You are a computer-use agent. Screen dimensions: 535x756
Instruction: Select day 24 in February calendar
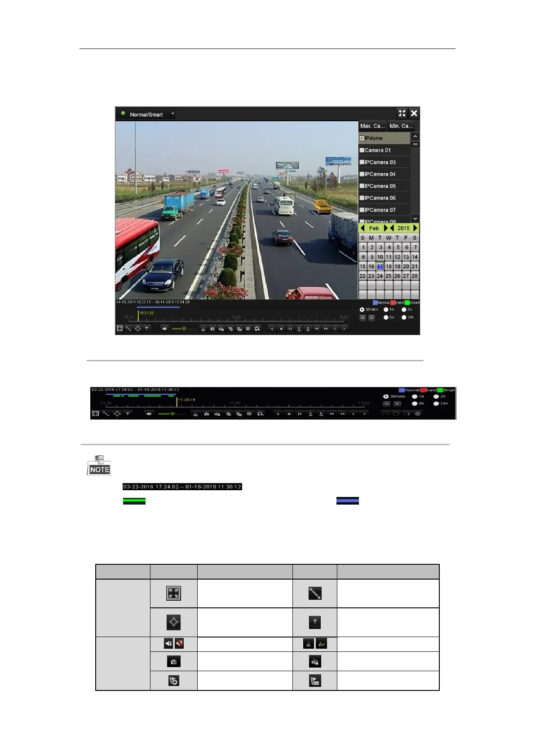click(x=380, y=276)
